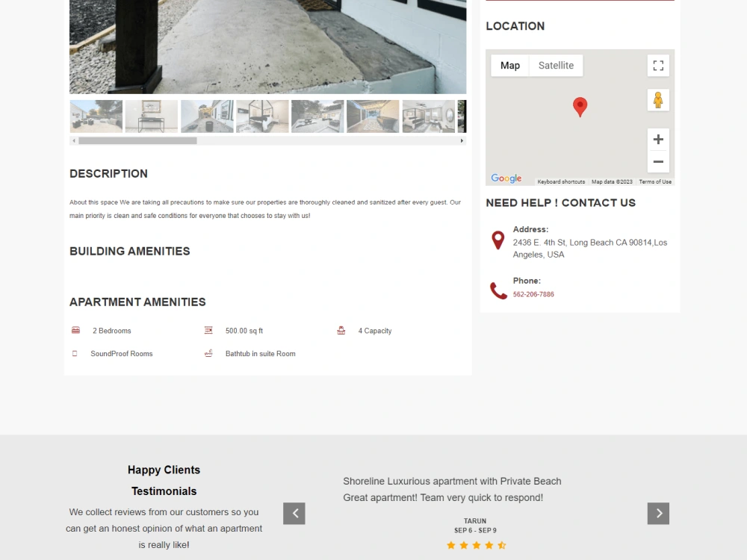Click the 'Map data ©2023' text

[612, 181]
